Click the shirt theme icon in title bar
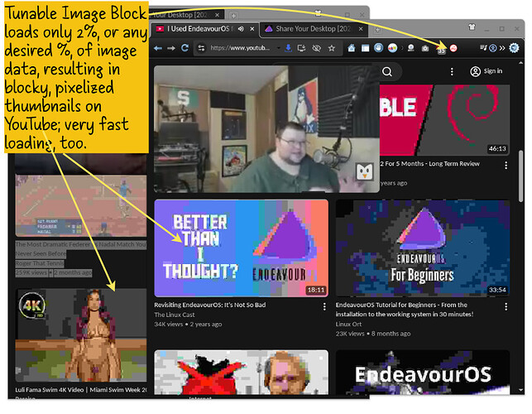The height and width of the screenshot is (414, 532). coord(472,27)
